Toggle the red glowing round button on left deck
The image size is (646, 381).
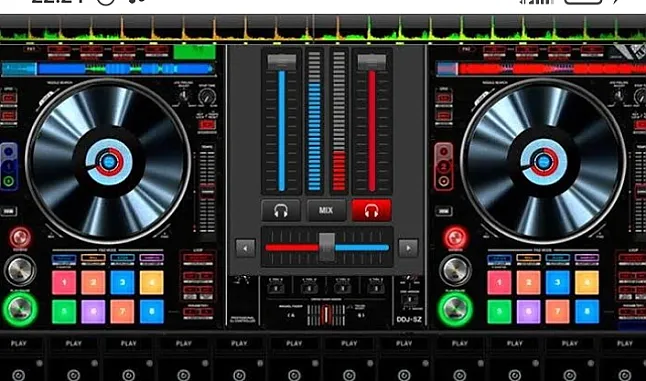point(20,237)
